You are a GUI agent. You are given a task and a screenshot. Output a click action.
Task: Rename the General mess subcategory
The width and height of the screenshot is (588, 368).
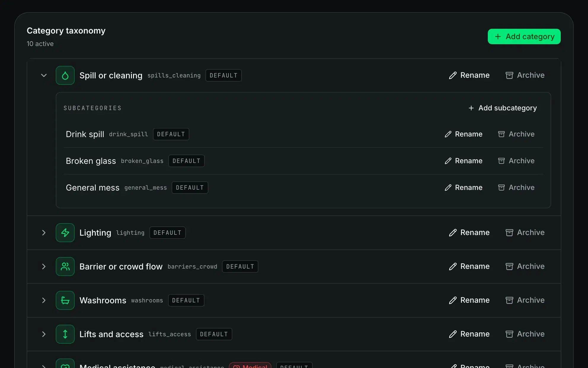(464, 188)
